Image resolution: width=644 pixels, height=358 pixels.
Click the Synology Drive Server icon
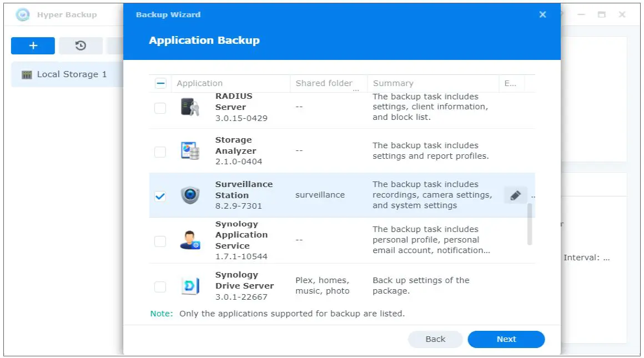[190, 285]
